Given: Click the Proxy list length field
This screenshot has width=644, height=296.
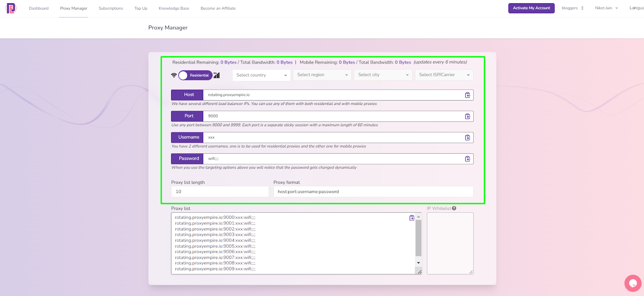Looking at the screenshot, I should pos(220,191).
